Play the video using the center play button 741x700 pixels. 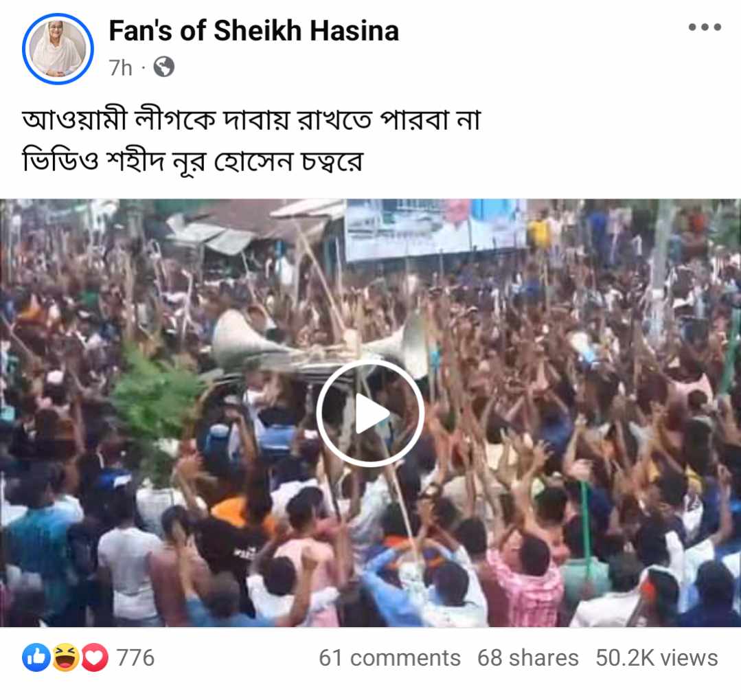coord(370,413)
